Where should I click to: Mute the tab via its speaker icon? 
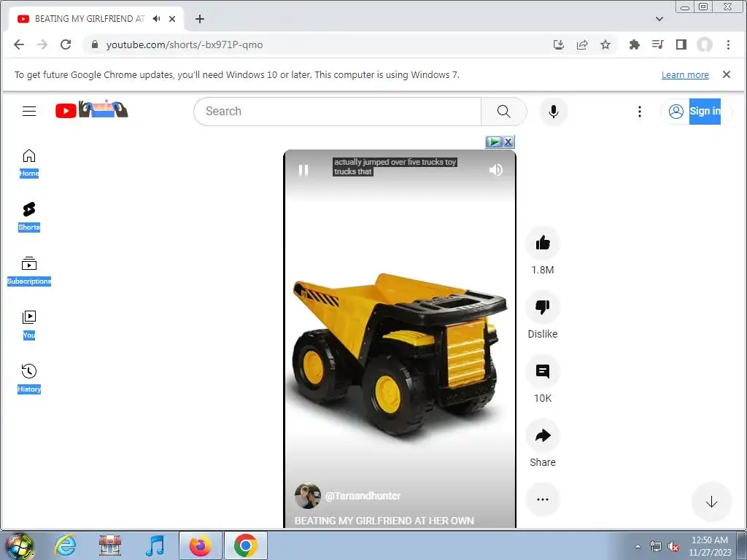point(157,19)
